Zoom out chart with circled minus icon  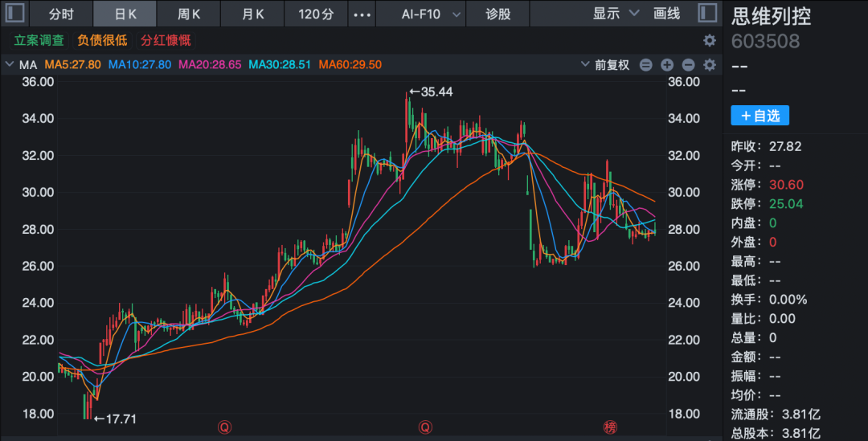(688, 65)
